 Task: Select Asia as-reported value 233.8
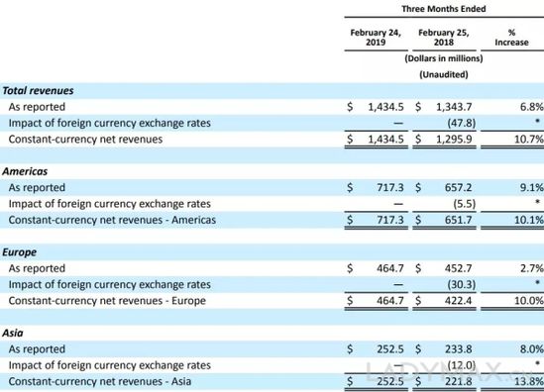458,349
